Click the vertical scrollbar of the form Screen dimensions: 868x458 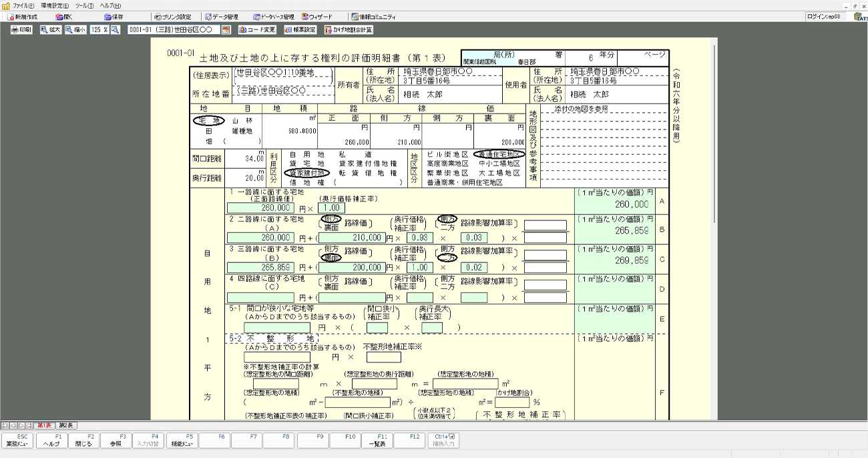pos(715,134)
